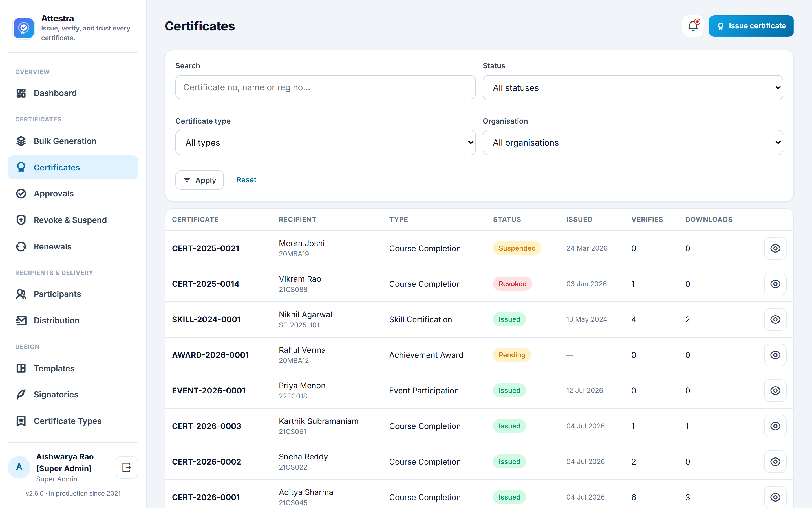View CERT-2026-0003 via eye icon
Viewport: 812px width, 508px height.
point(775,426)
